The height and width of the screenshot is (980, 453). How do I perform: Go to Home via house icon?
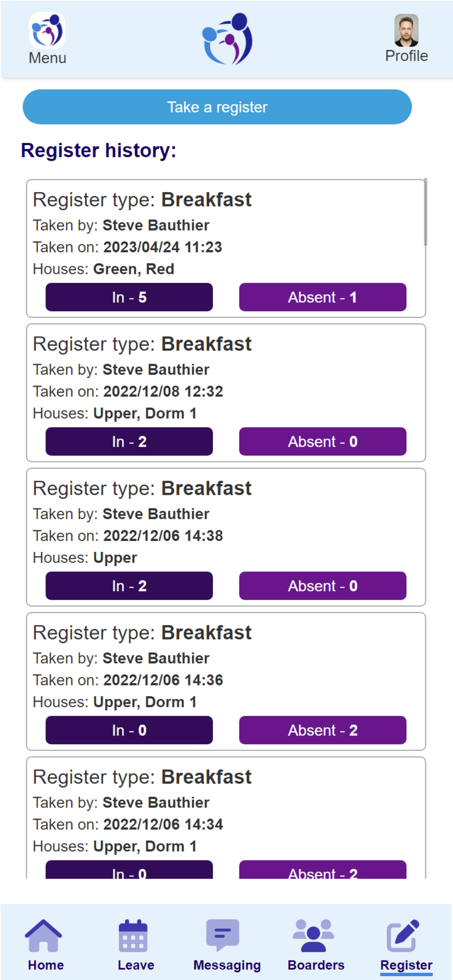point(43,936)
